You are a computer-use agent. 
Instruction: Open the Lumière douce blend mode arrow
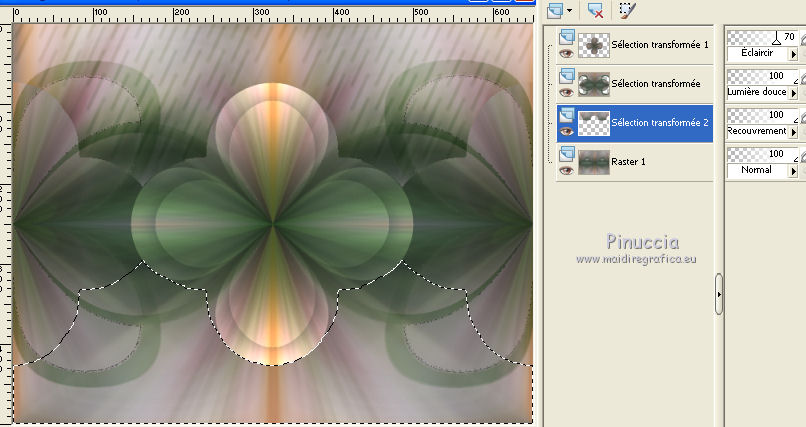pos(794,93)
